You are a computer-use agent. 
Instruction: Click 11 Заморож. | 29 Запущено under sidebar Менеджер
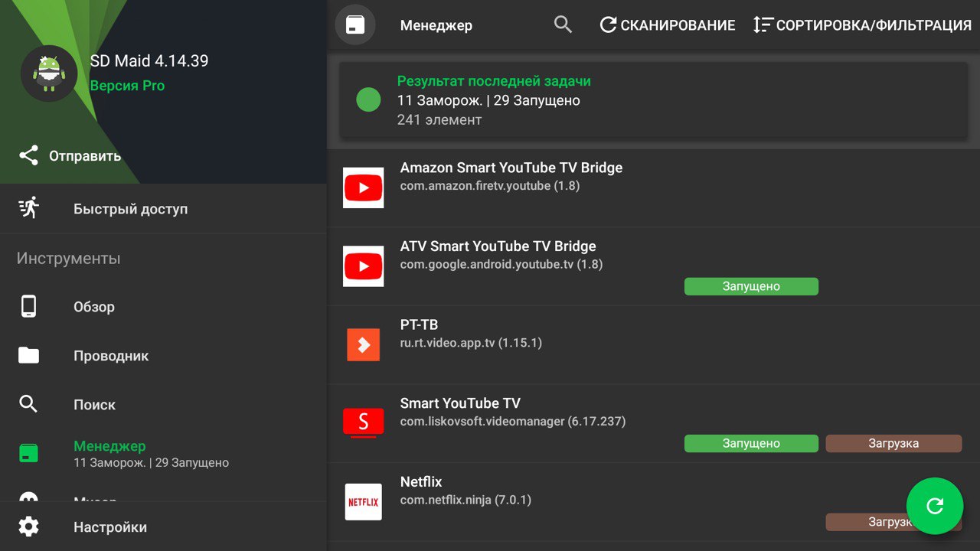click(151, 463)
